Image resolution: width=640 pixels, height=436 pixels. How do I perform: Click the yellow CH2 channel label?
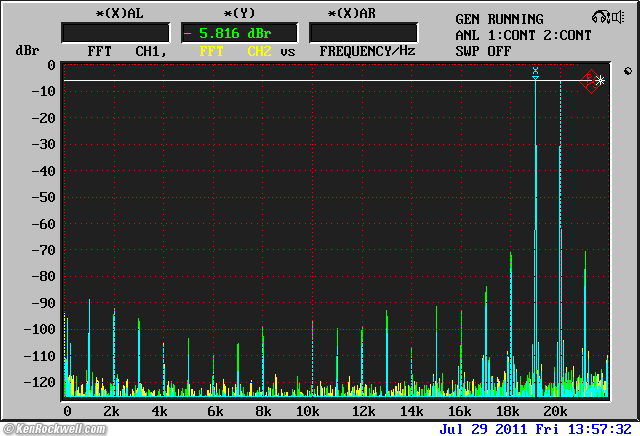pyautogui.click(x=259, y=50)
